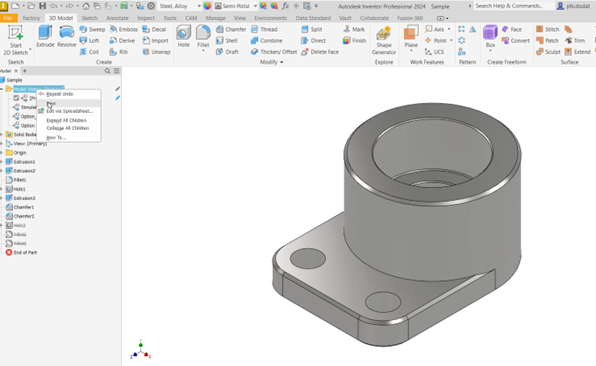Start a 2D Sketch
Image resolution: width=596 pixels, height=366 pixels.
[16, 40]
